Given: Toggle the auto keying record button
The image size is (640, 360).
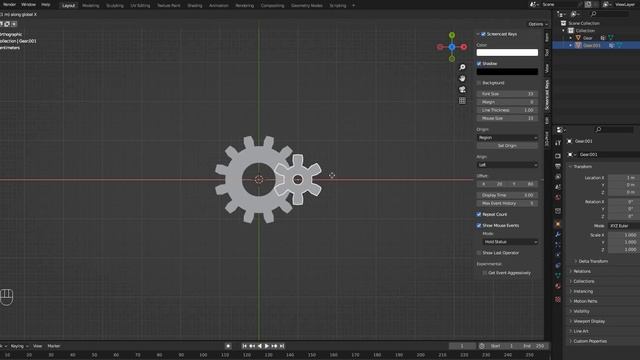Looking at the screenshot, I should [228, 346].
